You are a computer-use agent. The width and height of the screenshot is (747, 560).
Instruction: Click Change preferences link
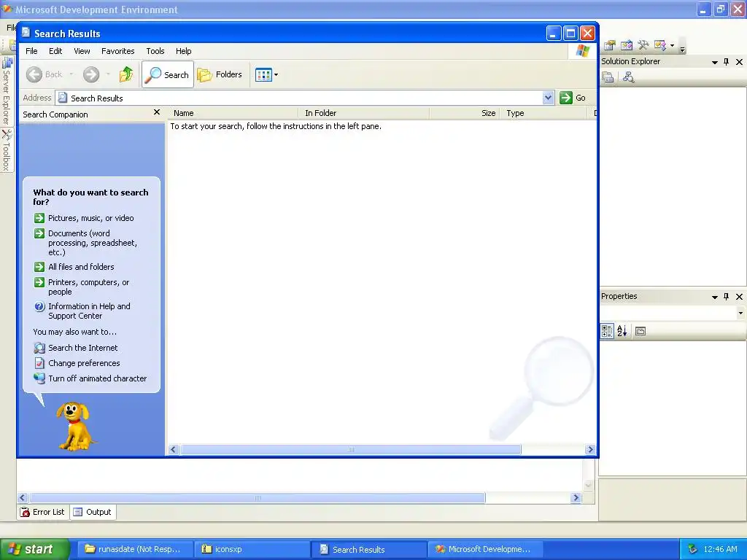pos(84,363)
